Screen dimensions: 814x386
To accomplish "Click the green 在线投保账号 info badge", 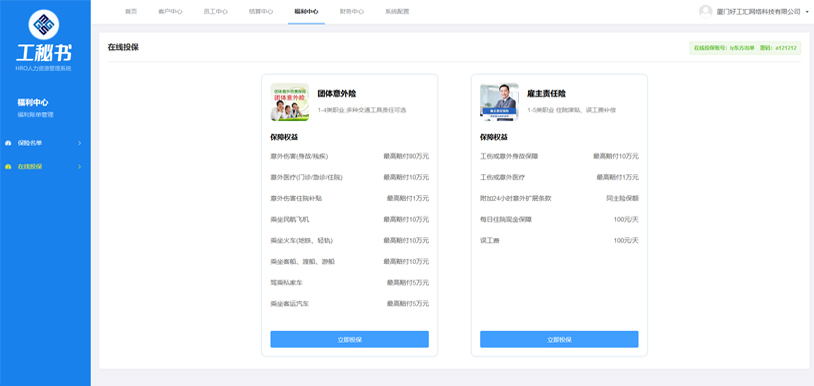I will (744, 48).
